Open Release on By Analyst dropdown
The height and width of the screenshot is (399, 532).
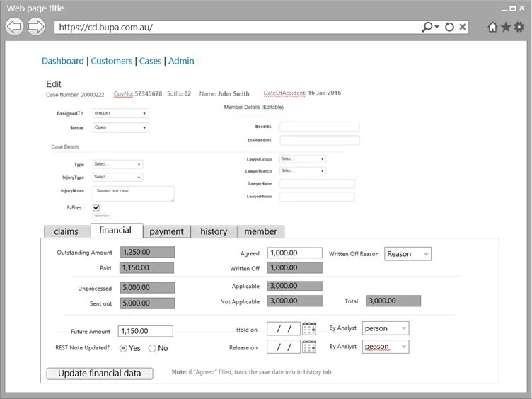coord(386,347)
